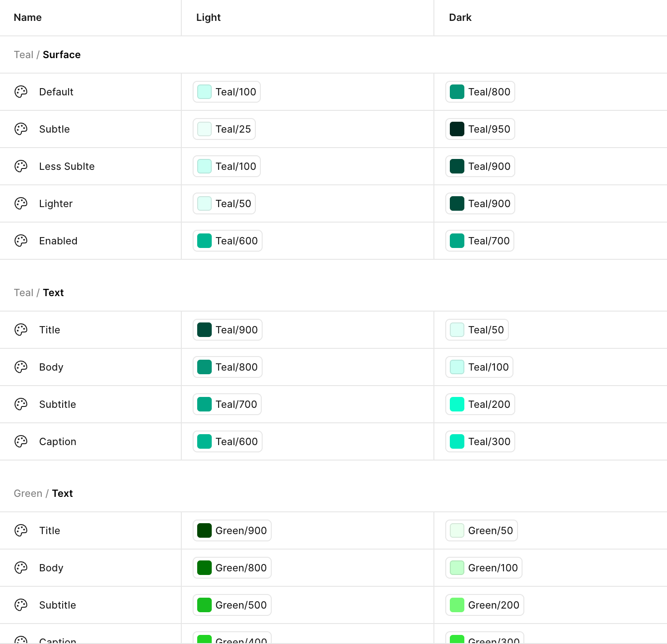
Task: Click palette icon beside Teal Text Title
Action: coord(21,330)
